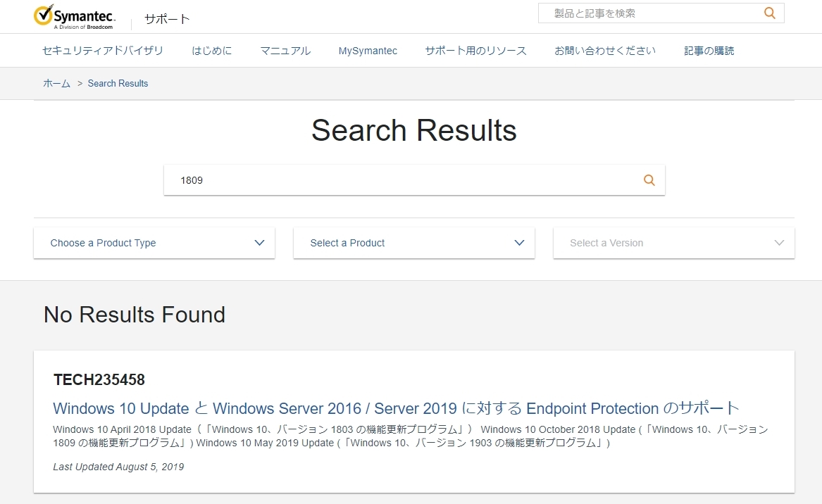
Task: Click the Search Results breadcrumb link
Action: [x=118, y=83]
